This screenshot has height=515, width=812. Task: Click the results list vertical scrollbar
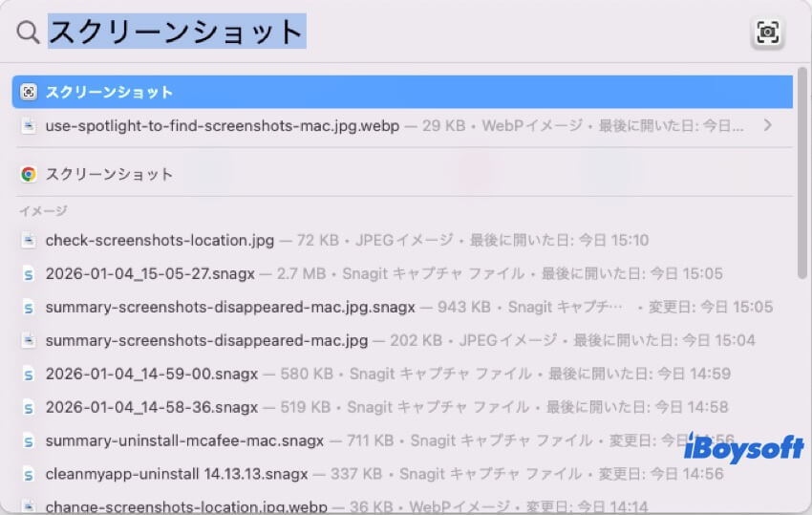(x=802, y=174)
